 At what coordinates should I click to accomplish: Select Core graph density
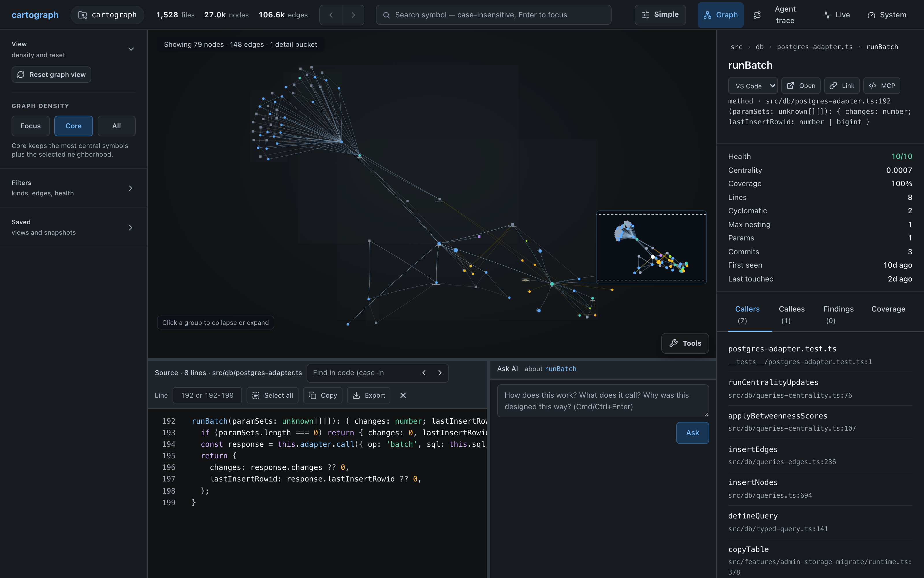coord(73,126)
